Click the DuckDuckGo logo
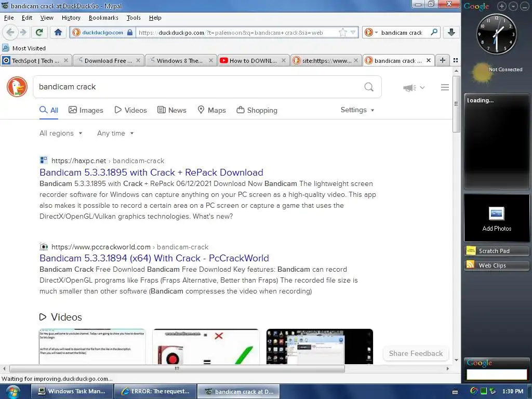 17,87
